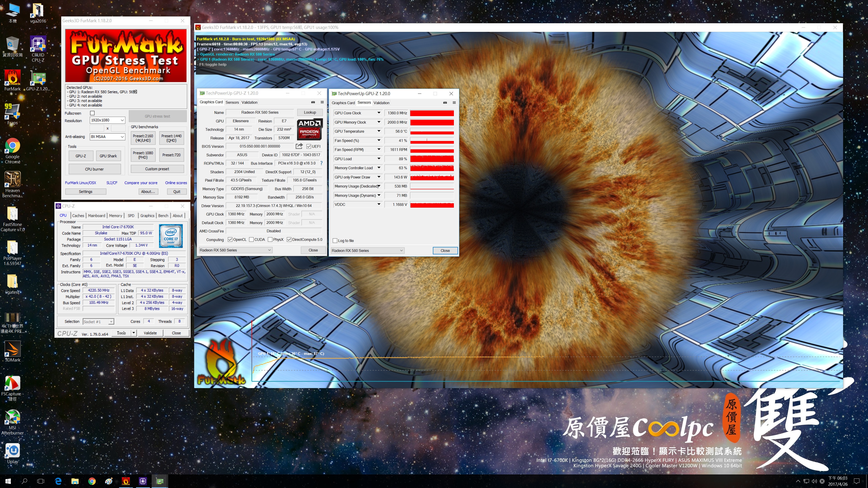The height and width of the screenshot is (488, 868).
Task: Open the CPUID CPU-Z desktop icon
Action: pos(38,49)
